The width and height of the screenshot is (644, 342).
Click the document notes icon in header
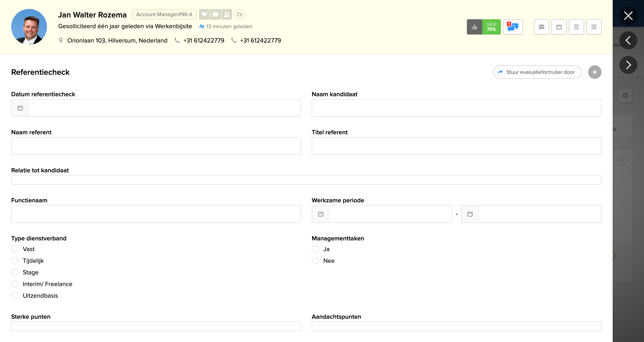pyautogui.click(x=576, y=27)
